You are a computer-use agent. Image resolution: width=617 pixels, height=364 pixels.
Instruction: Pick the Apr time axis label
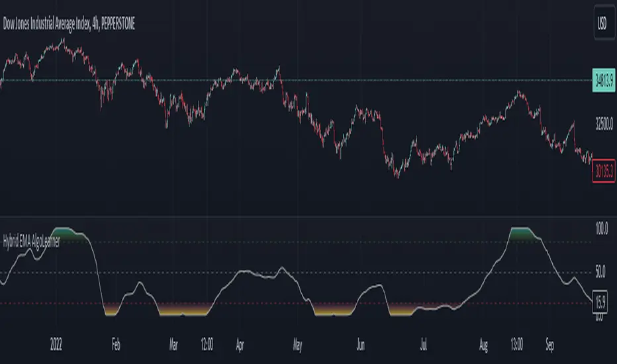pos(240,345)
